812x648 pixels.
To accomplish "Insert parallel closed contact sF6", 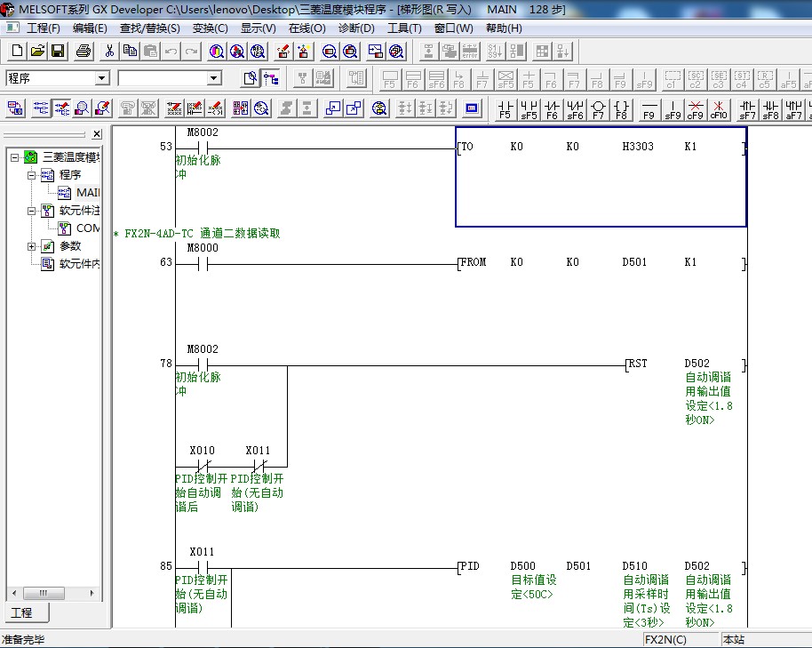I will click(x=575, y=109).
